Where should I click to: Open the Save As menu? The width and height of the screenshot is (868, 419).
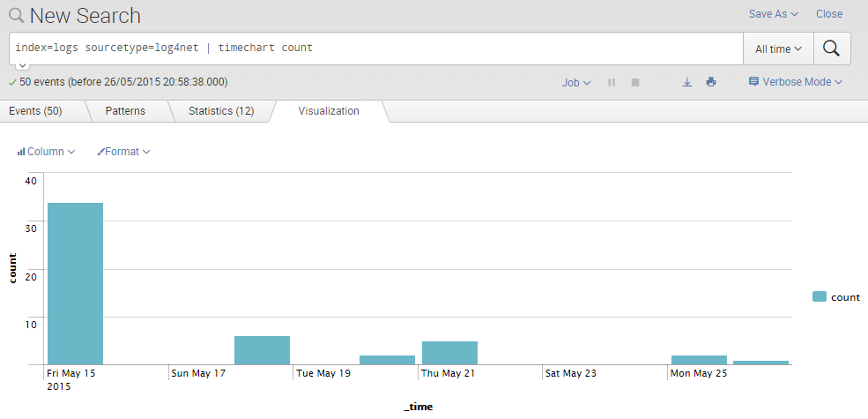coord(773,14)
